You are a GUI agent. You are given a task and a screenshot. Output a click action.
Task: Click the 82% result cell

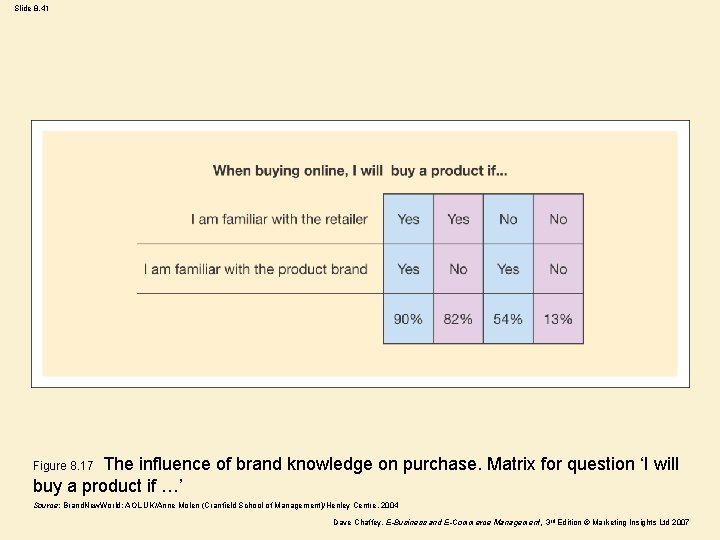[458, 319]
